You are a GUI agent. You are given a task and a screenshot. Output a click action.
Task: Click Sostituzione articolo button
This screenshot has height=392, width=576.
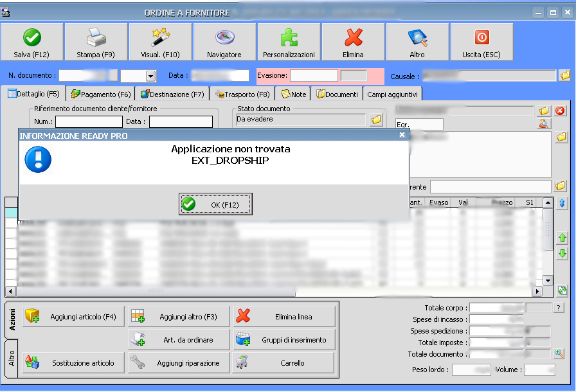(x=73, y=362)
